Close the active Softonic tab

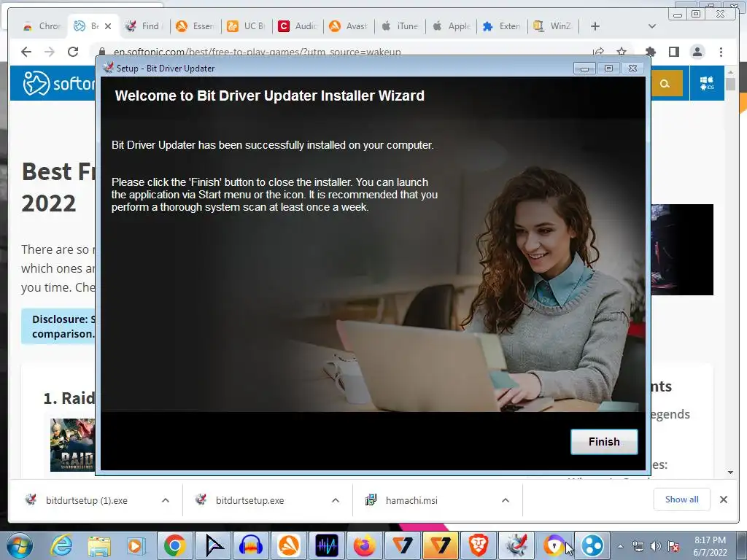(108, 26)
